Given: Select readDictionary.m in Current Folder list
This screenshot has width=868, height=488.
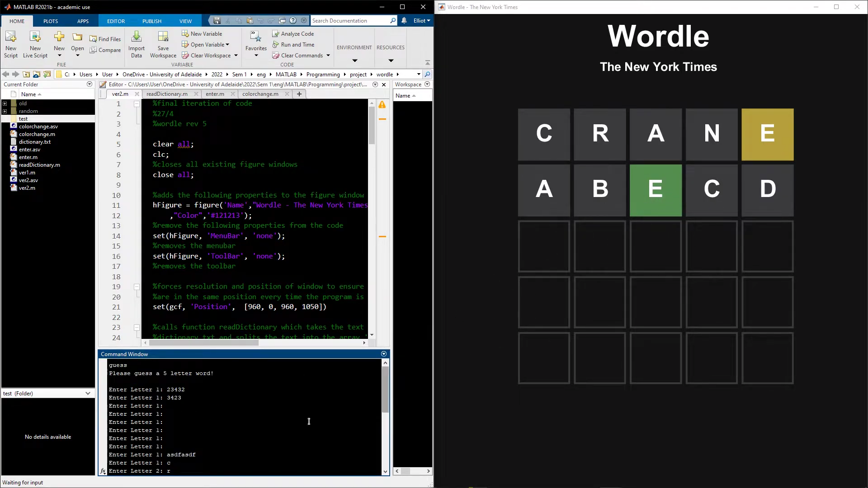Looking at the screenshot, I should pyautogui.click(x=39, y=165).
